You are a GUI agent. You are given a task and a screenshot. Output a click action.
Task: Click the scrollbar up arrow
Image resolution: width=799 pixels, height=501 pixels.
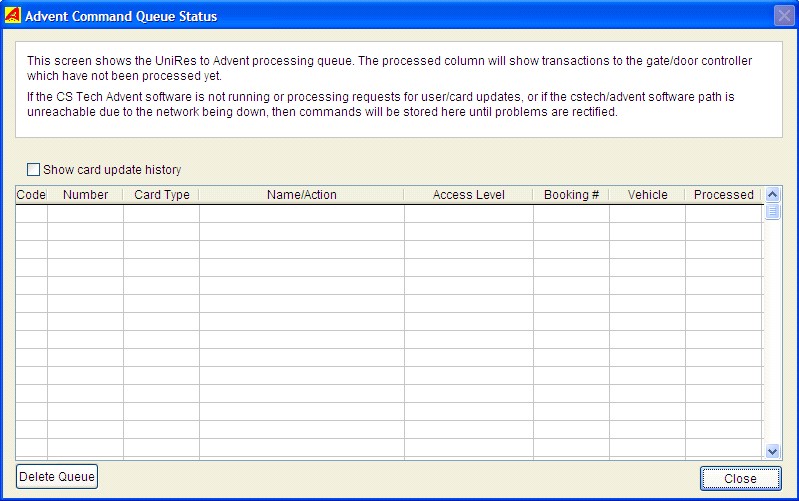click(x=773, y=195)
